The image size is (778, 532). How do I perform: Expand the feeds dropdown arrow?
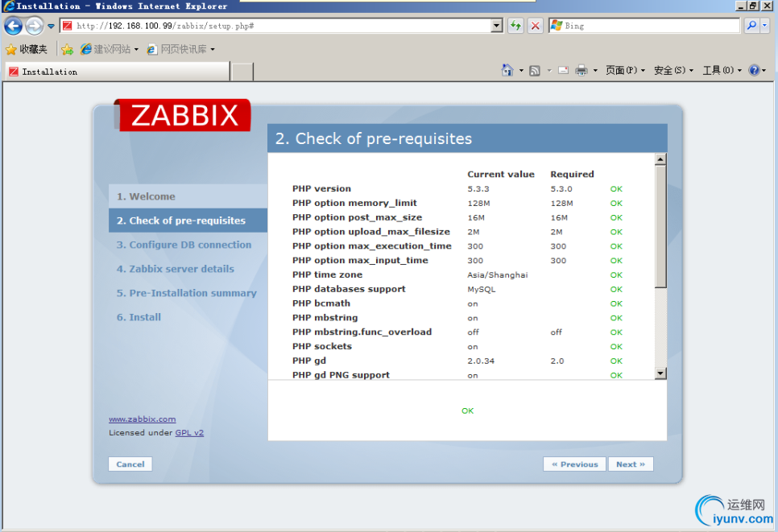point(549,70)
